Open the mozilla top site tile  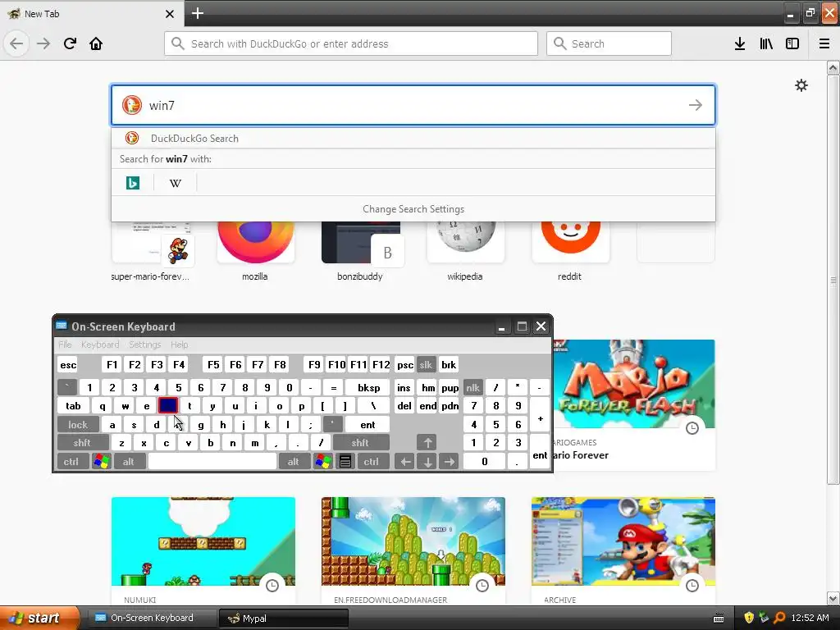coord(255,252)
